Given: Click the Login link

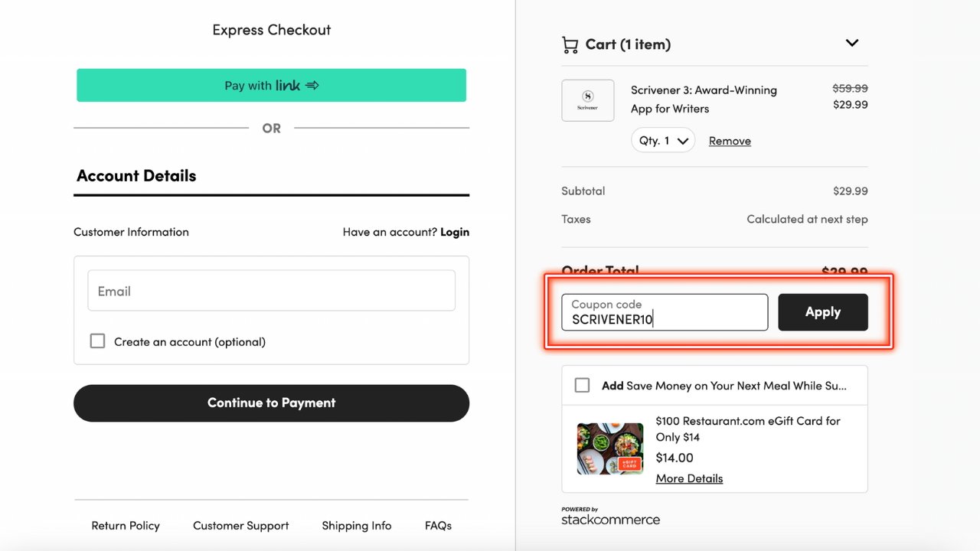Looking at the screenshot, I should click(x=455, y=232).
